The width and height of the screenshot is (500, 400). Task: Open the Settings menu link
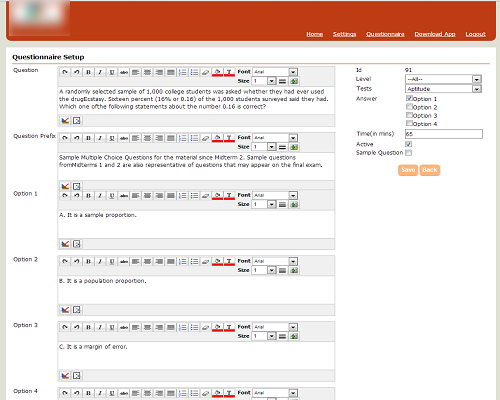click(x=344, y=34)
